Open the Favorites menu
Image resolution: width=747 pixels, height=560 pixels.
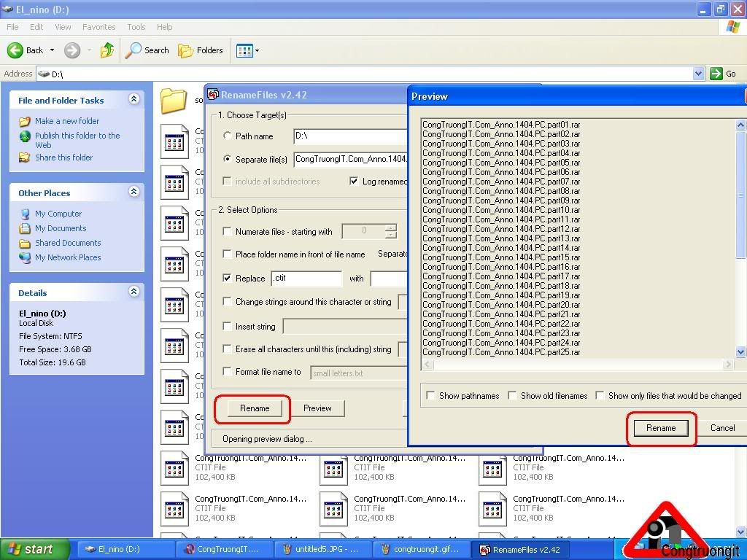coord(98,27)
